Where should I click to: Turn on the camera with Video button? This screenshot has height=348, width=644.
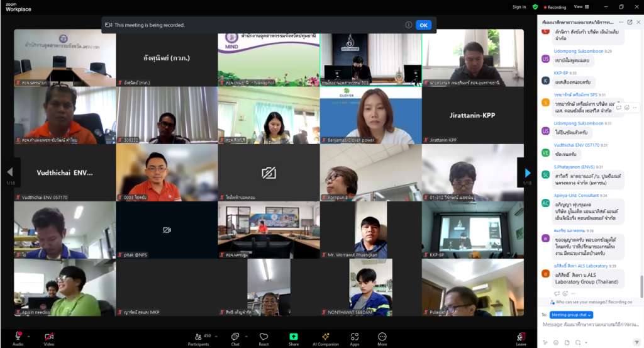[x=48, y=338]
